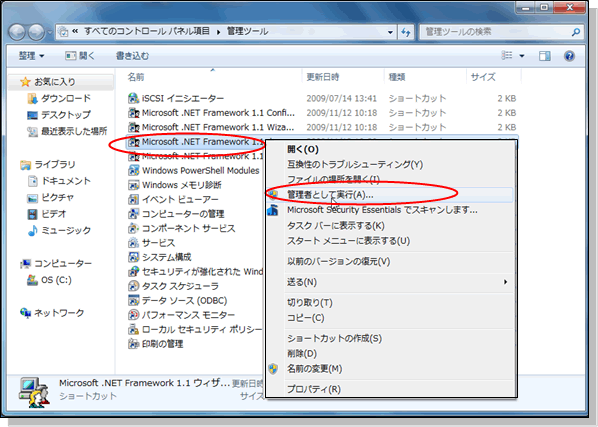The image size is (598, 427).
Task: Click すべてのコントロール パネル項目 breadcrumb
Action: 147,31
